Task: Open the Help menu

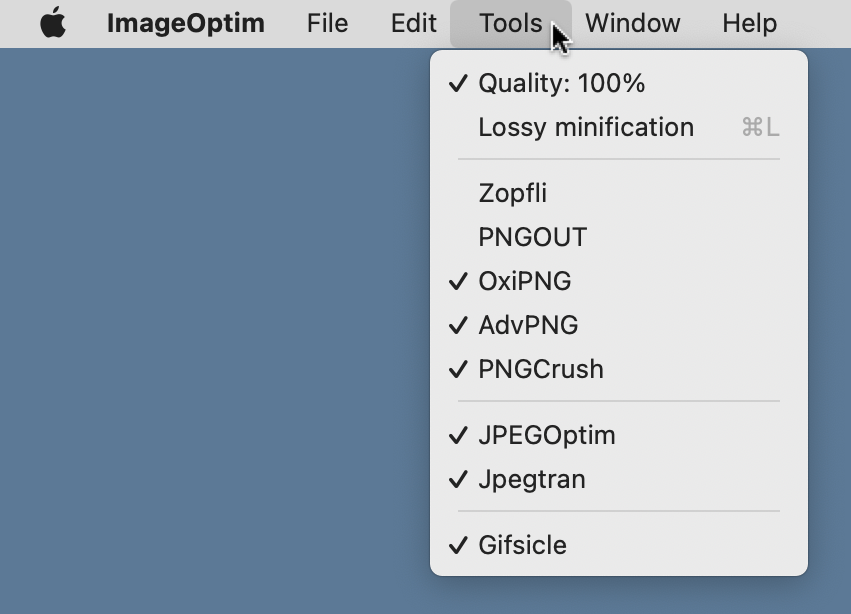Action: click(x=749, y=22)
